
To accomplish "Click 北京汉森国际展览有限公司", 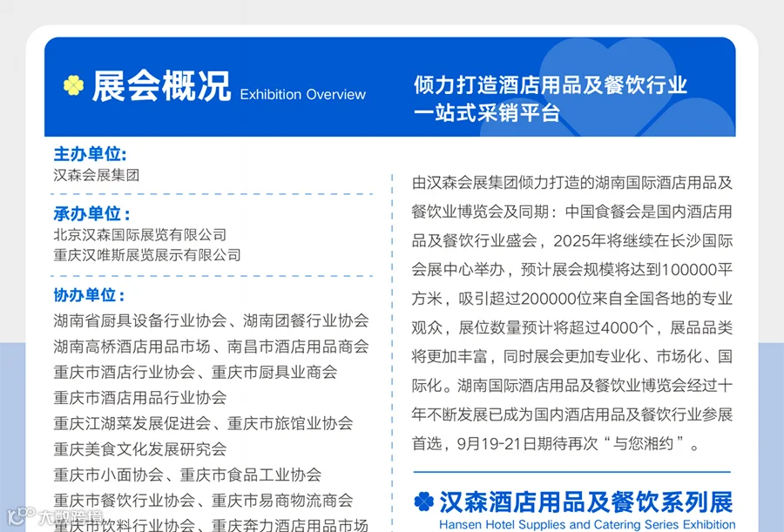I will click(x=140, y=234).
